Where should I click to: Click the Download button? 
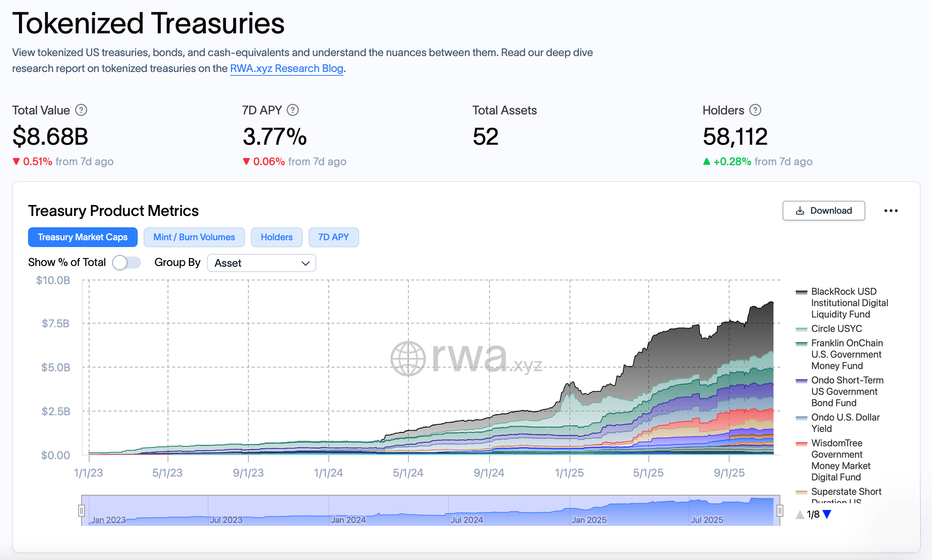(824, 211)
